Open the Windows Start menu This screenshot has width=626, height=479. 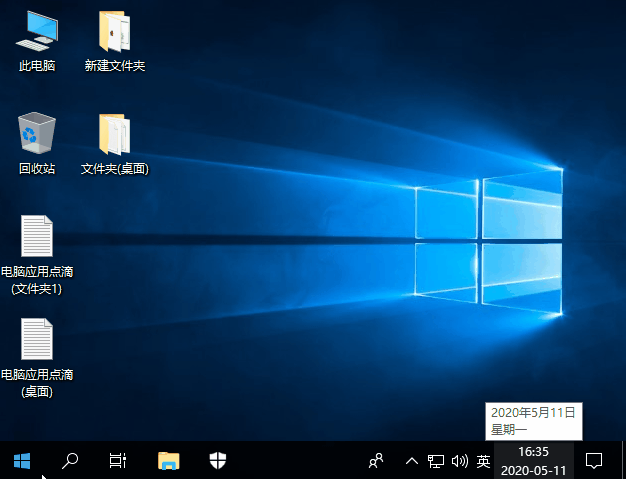[x=22, y=461]
